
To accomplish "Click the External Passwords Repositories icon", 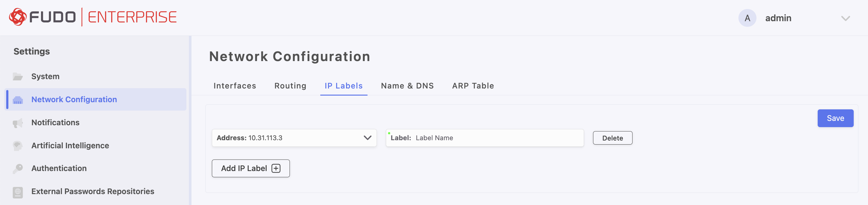I will (17, 192).
